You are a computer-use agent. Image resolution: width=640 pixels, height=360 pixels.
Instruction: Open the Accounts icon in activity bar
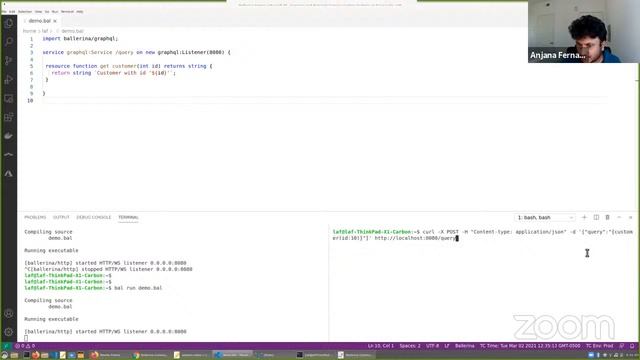pos(9,313)
